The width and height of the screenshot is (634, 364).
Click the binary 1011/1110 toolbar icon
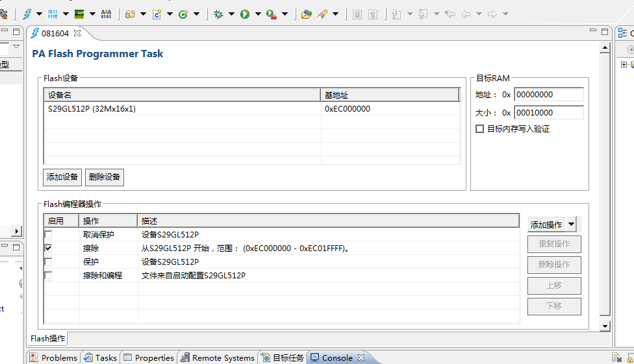tap(53, 14)
